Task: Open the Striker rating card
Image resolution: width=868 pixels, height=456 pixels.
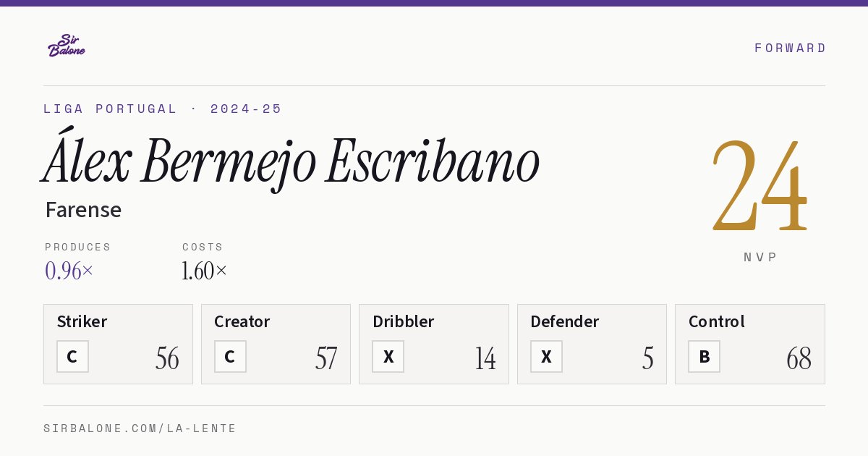Action: [x=118, y=344]
